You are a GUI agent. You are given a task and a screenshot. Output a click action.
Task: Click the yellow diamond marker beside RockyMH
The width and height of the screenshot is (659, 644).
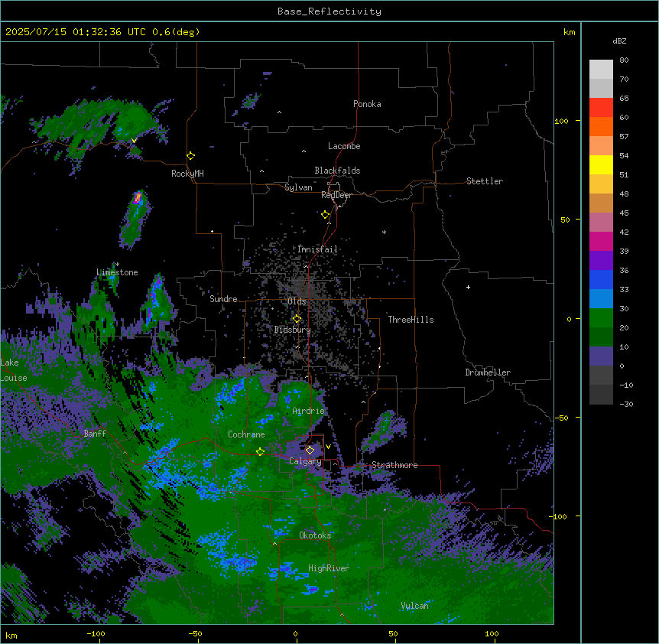point(190,156)
